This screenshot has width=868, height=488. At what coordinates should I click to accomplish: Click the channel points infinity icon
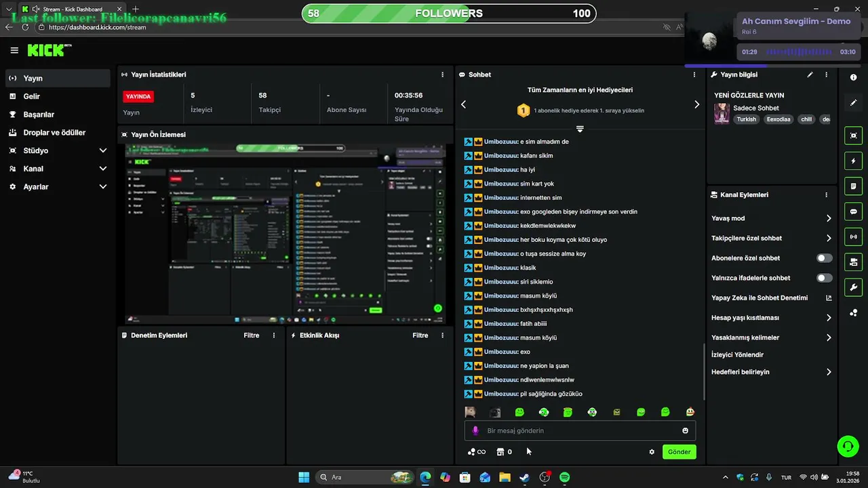[477, 452]
